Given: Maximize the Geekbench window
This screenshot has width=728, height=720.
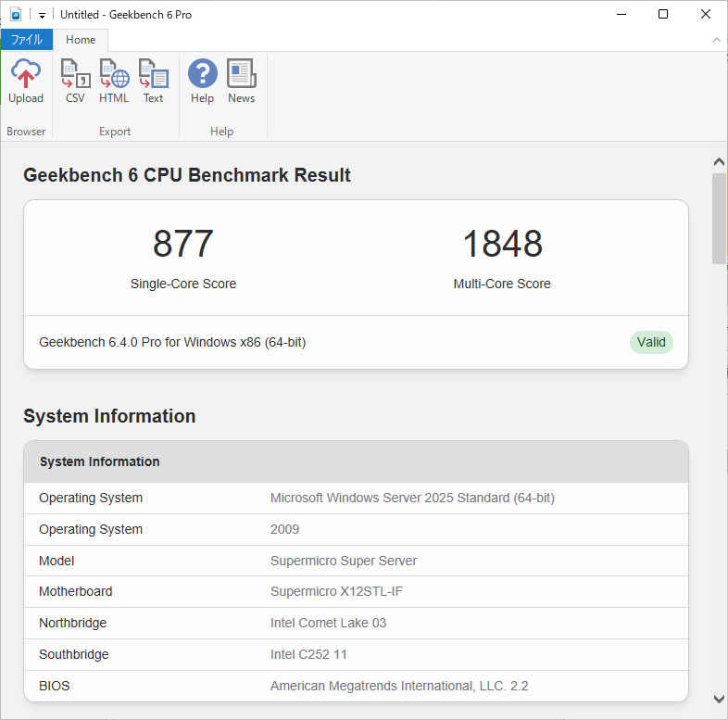Looking at the screenshot, I should point(663,15).
